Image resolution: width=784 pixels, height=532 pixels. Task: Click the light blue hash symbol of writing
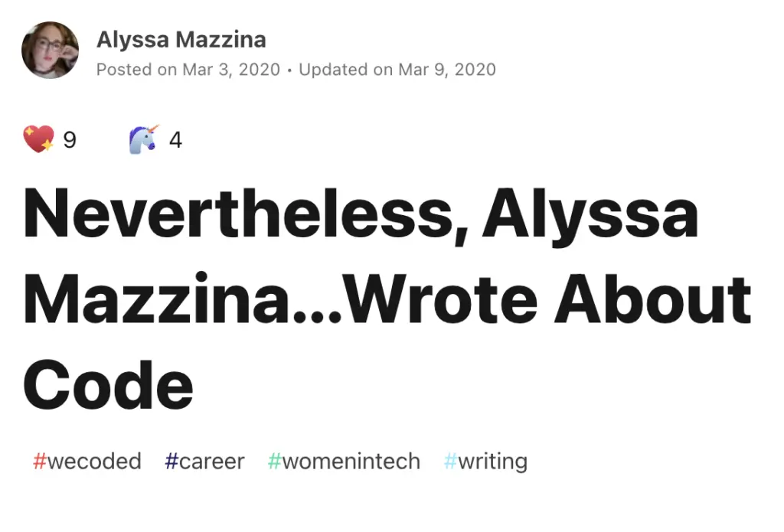point(450,461)
